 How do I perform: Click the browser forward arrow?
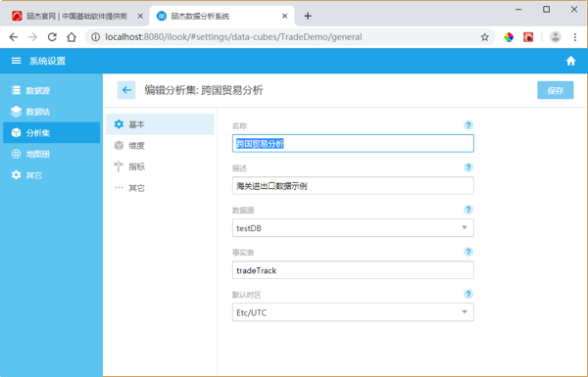pyautogui.click(x=33, y=37)
